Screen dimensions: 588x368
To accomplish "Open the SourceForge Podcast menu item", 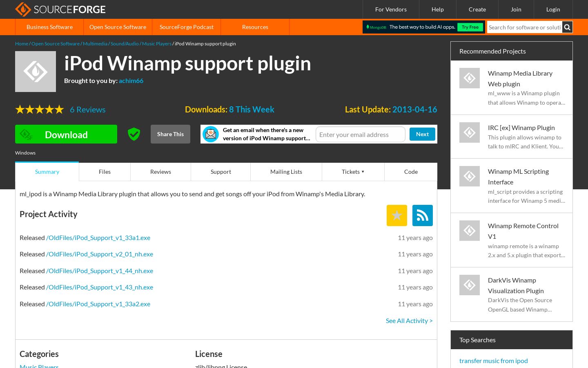I will 187,27.
